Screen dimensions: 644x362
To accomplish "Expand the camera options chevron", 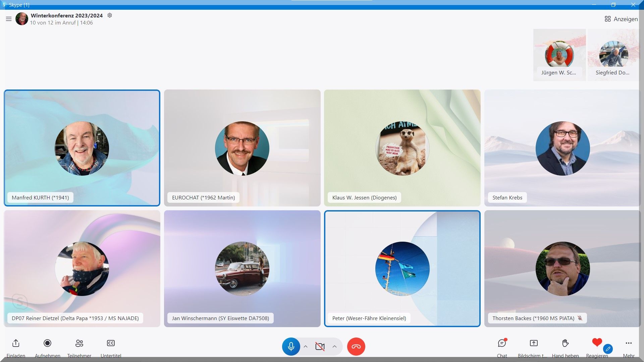I will [x=334, y=347].
